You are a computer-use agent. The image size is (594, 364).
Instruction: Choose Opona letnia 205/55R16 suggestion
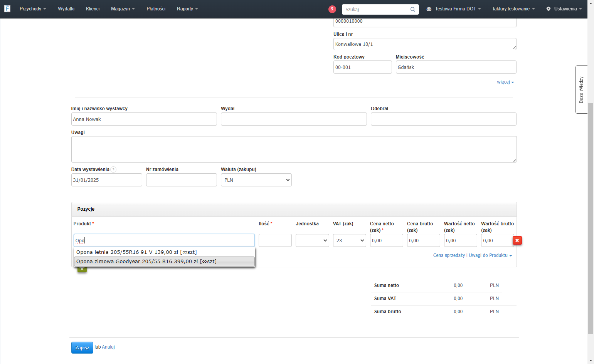[x=164, y=252]
